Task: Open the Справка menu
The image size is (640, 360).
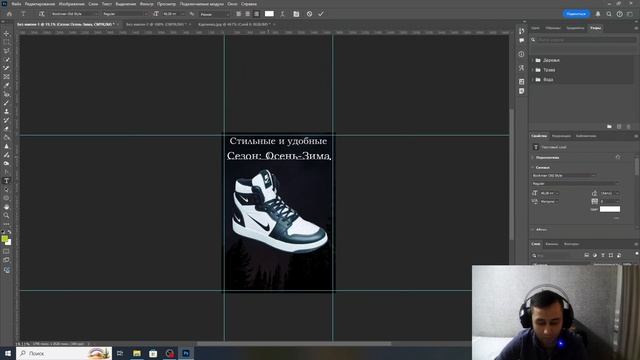Action: pos(249,4)
